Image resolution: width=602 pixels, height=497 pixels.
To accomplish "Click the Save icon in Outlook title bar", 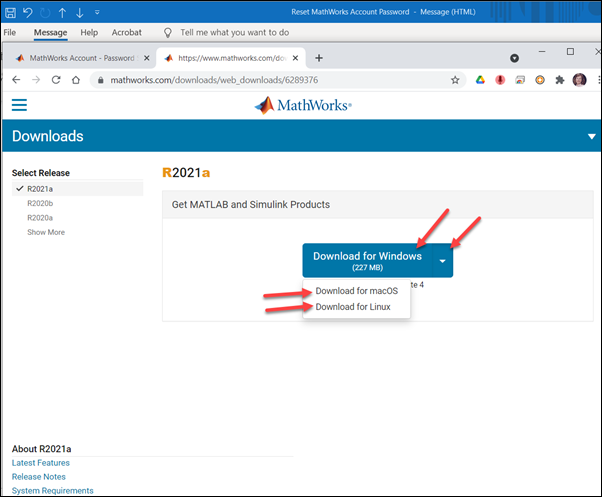I will [x=10, y=13].
